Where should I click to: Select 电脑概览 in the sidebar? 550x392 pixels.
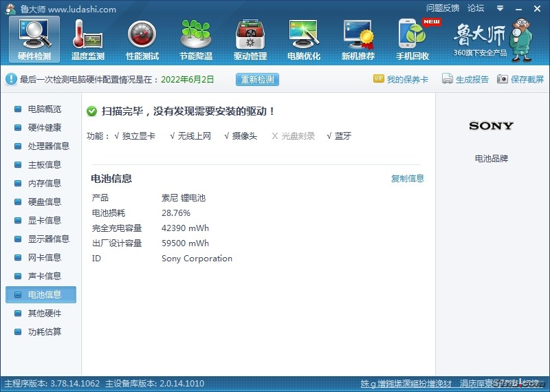pyautogui.click(x=44, y=109)
